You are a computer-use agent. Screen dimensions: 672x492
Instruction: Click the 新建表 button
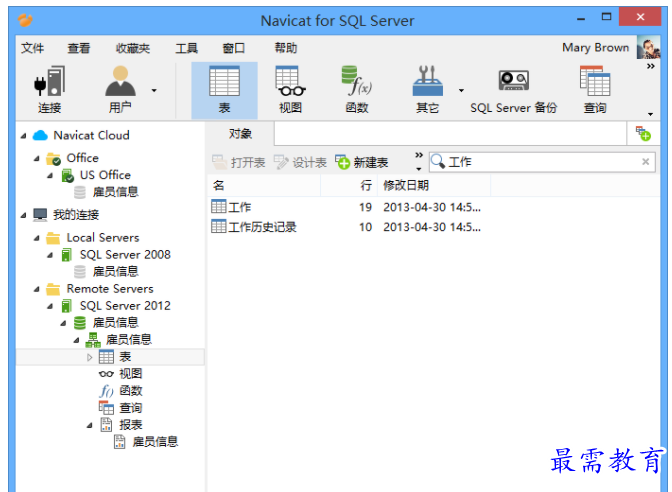click(362, 162)
